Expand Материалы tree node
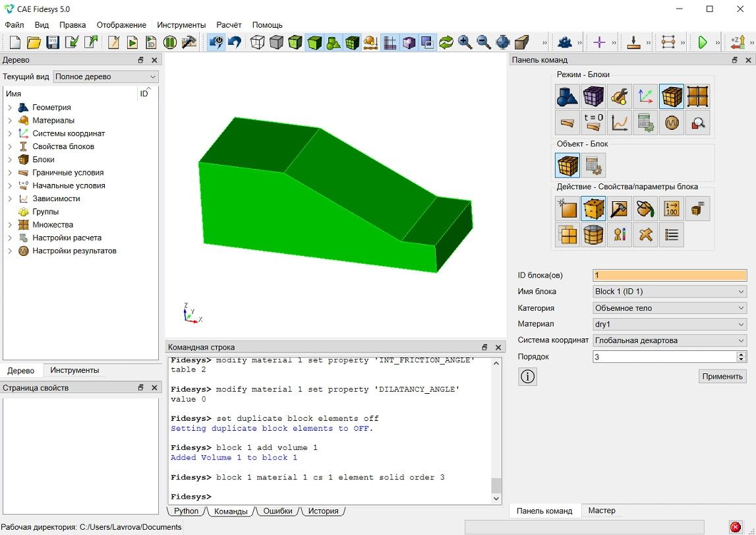 click(x=10, y=121)
